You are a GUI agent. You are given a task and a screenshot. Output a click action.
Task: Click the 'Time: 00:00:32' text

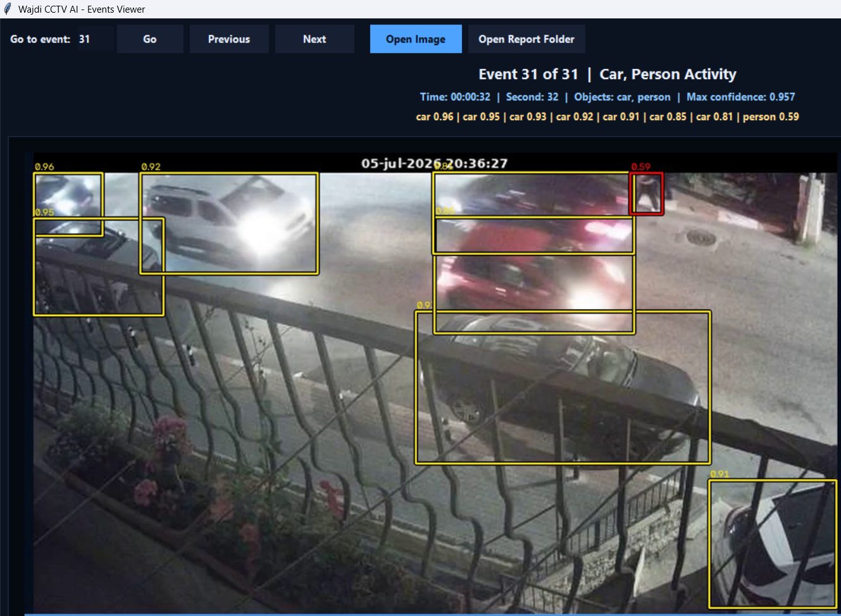pyautogui.click(x=455, y=97)
